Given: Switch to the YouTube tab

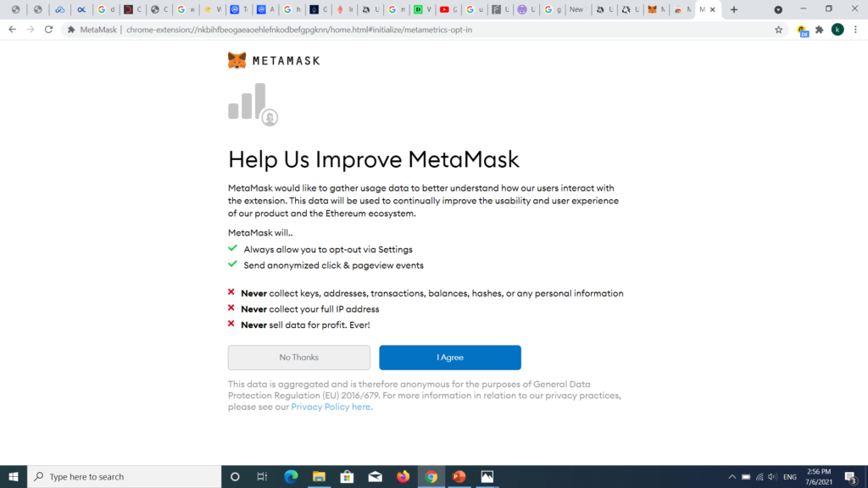Looking at the screenshot, I should (448, 9).
